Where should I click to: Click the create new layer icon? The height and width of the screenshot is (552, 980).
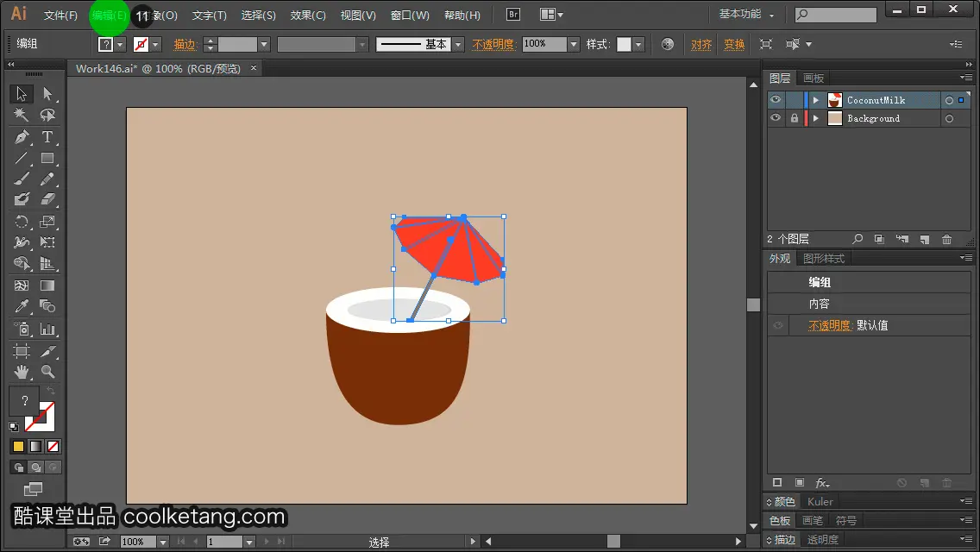[925, 240]
